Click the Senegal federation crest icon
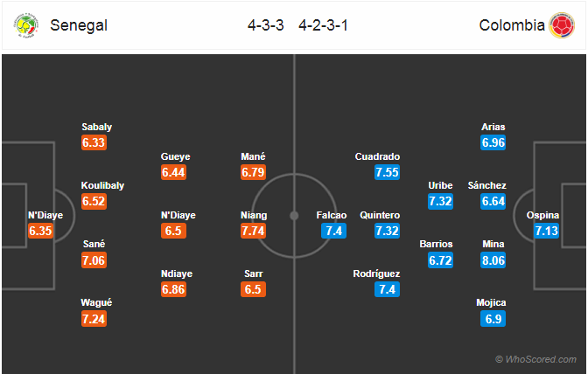This screenshot has width=588, height=374. [26, 25]
